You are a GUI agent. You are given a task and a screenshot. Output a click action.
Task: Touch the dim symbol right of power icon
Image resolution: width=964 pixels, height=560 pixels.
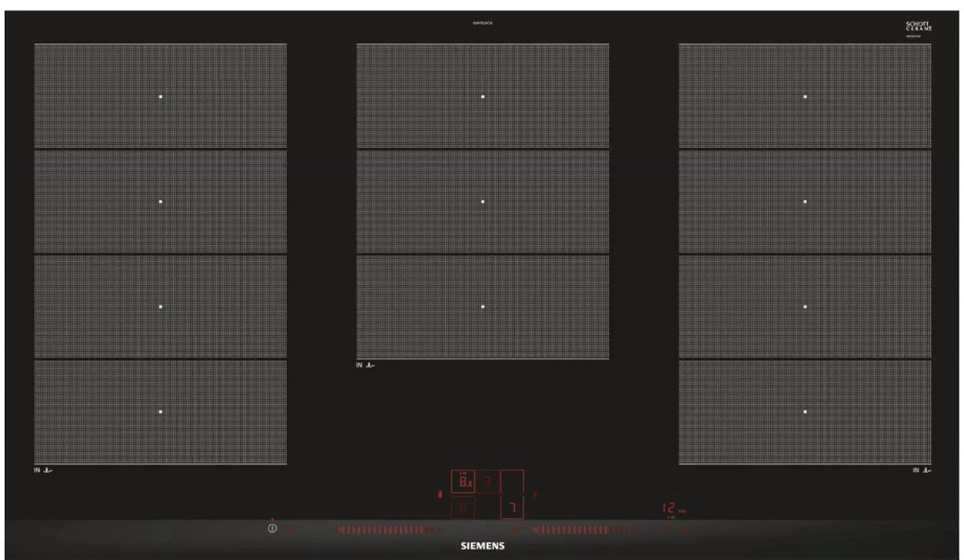click(x=289, y=530)
